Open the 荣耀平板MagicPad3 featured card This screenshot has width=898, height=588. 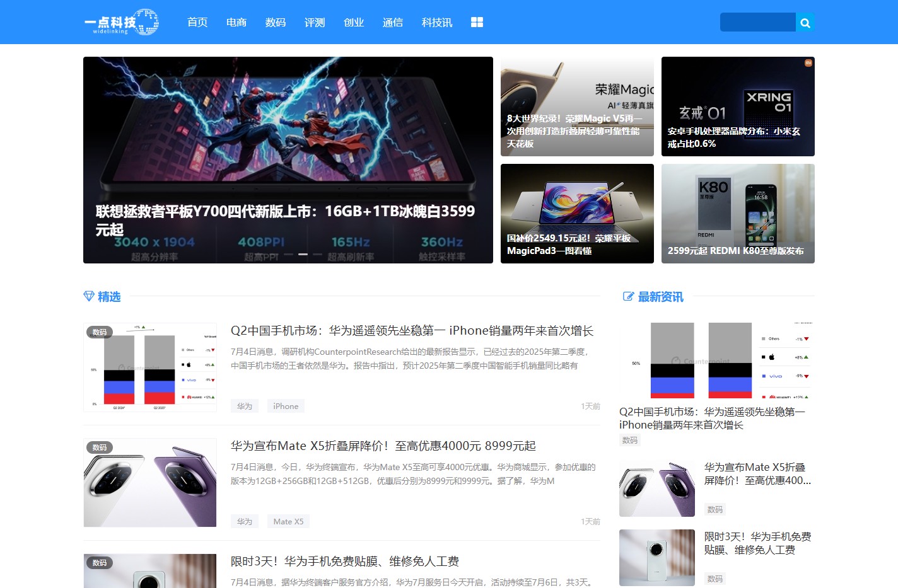[577, 214]
